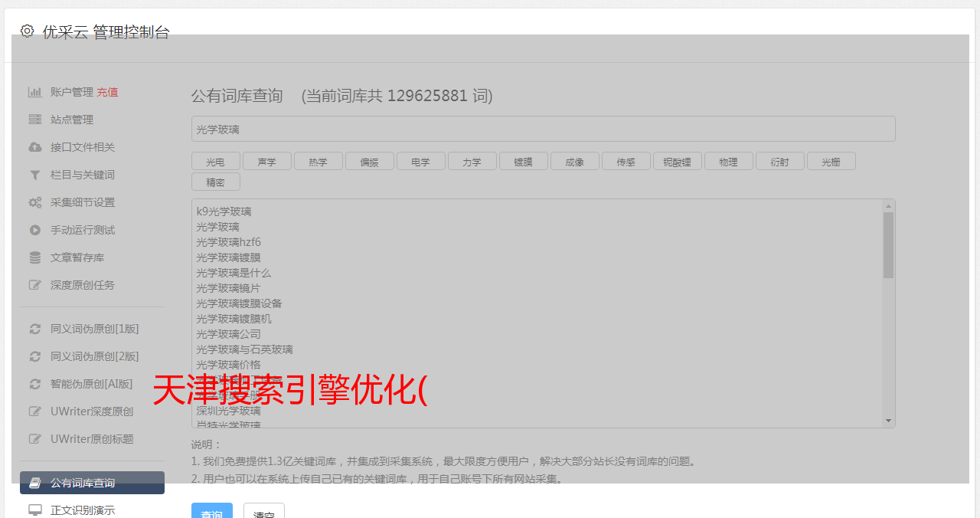Select the 光学玻璃hzf6 result row
980x518 pixels.
228,242
